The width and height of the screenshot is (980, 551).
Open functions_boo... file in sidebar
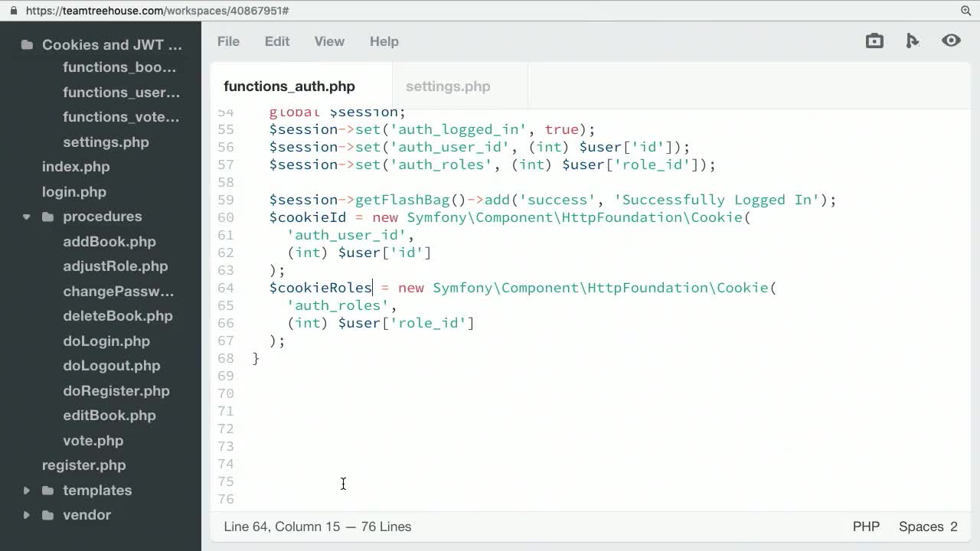point(119,67)
